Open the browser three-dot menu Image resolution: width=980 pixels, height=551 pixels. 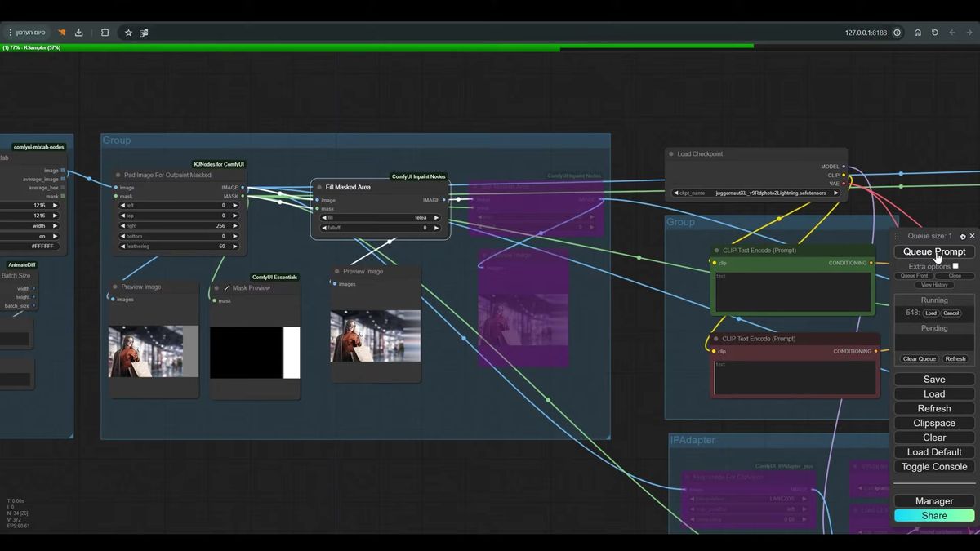click(x=10, y=33)
